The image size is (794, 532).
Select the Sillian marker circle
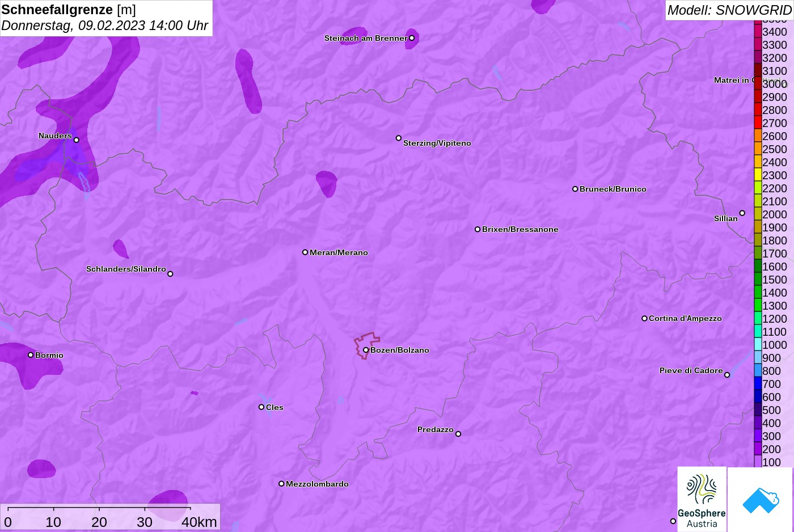tap(742, 213)
